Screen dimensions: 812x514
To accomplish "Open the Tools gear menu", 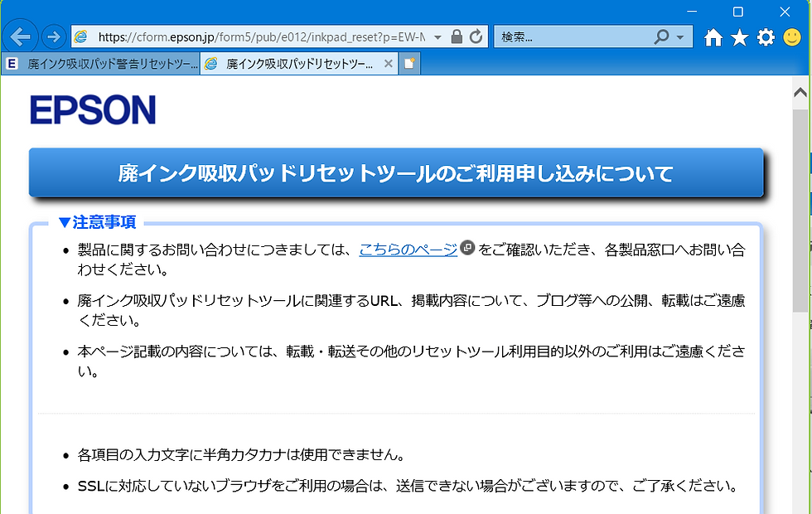I will click(766, 37).
